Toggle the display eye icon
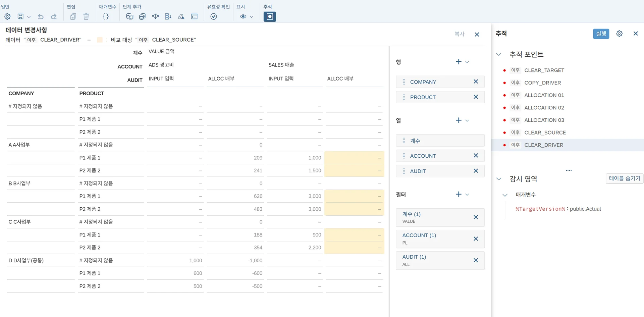The image size is (644, 317). tap(243, 16)
